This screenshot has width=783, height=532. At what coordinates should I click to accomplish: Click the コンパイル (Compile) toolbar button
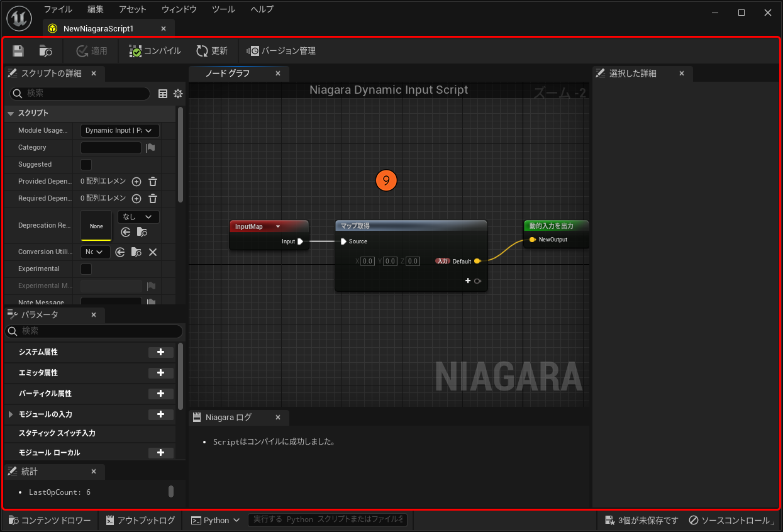click(x=155, y=51)
